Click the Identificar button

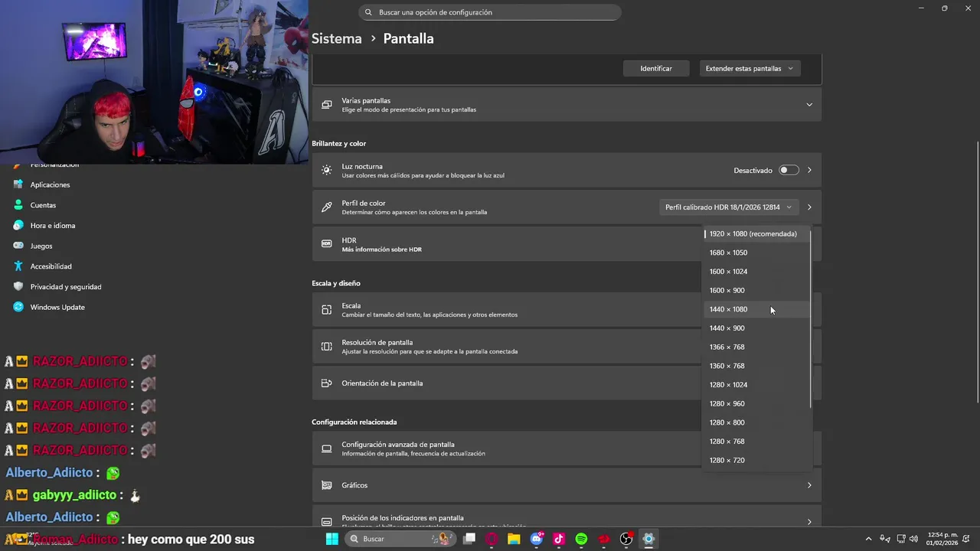tap(656, 68)
